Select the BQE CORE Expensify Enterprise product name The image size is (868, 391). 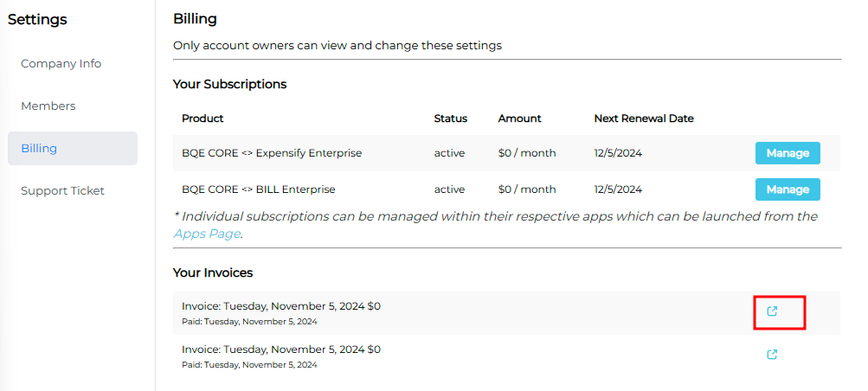pyautogui.click(x=272, y=153)
